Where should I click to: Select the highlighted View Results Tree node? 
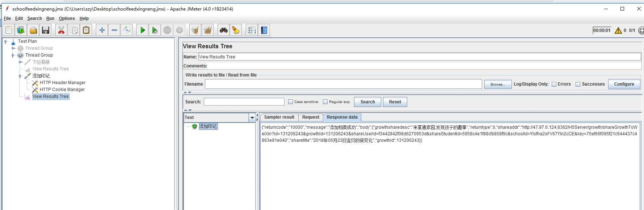point(51,96)
